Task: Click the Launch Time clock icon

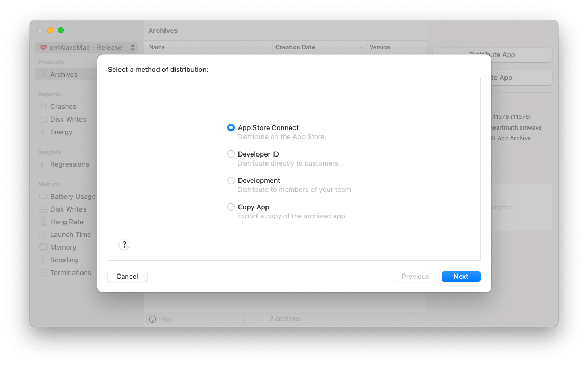Action: [x=43, y=235]
